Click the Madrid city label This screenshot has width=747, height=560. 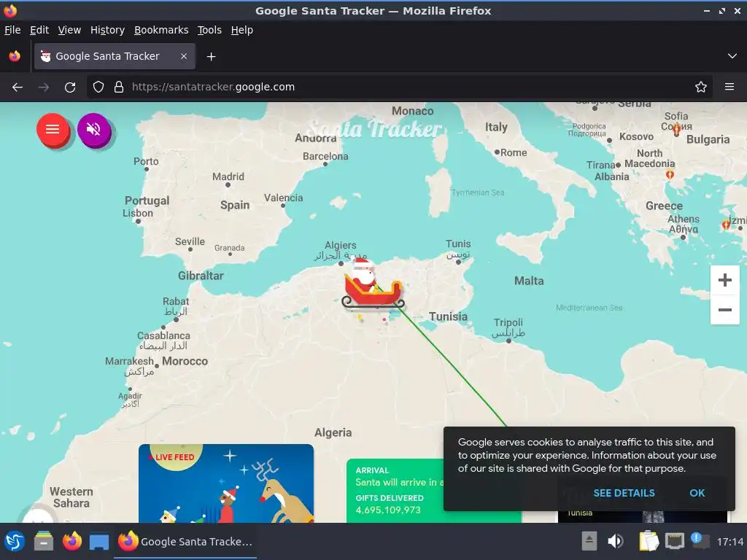[228, 176]
